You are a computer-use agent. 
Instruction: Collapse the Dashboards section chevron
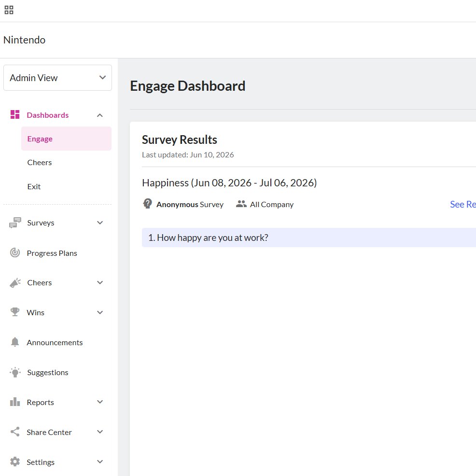[x=100, y=115]
